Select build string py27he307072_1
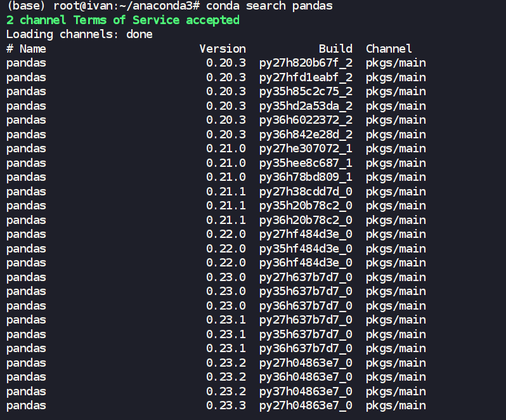Screen dimensions: 506x420 [306, 148]
